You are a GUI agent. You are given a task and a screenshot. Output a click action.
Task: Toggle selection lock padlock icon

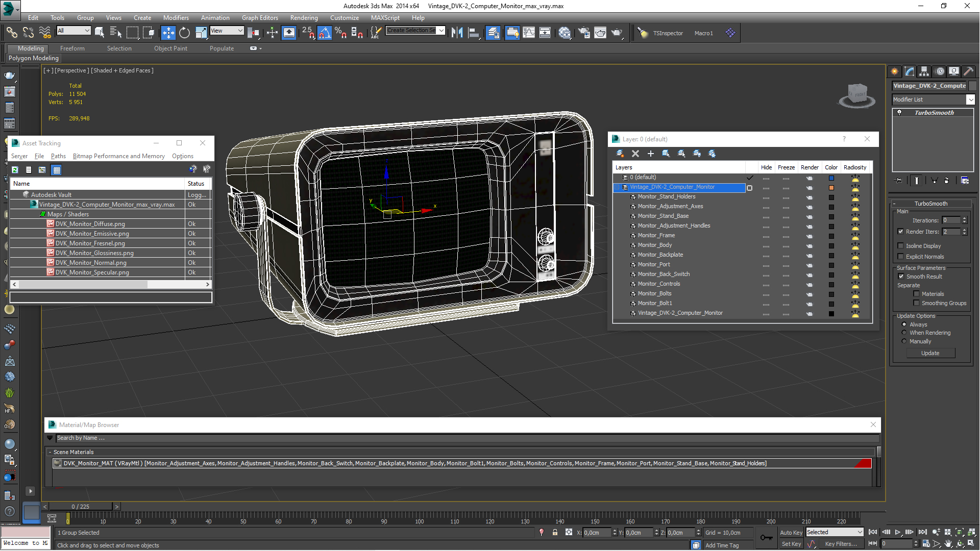(555, 532)
